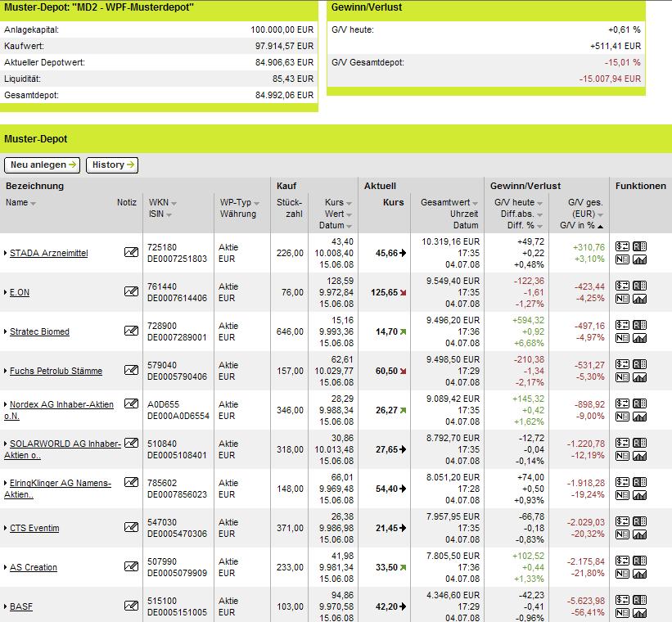Open E.ON stock link
The height and width of the screenshot is (622, 672).
[x=20, y=292]
